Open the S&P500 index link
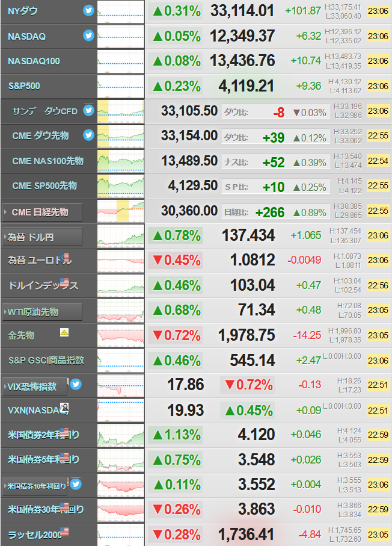Image resolution: width=392 pixels, height=546 pixels. pyautogui.click(x=24, y=85)
